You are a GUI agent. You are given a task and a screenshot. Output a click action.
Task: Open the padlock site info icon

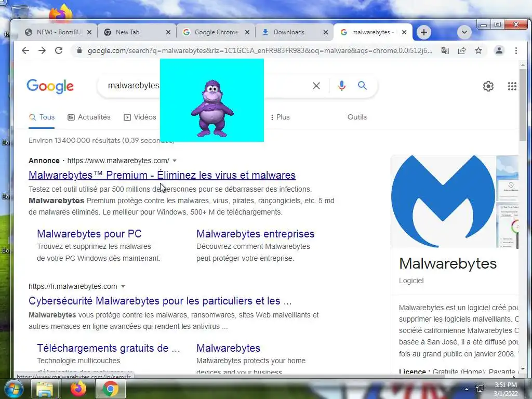(x=79, y=50)
